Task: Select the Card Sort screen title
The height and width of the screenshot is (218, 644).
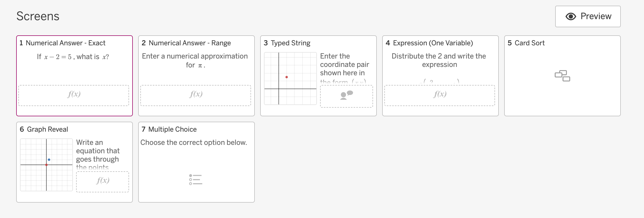Action: tap(529, 43)
